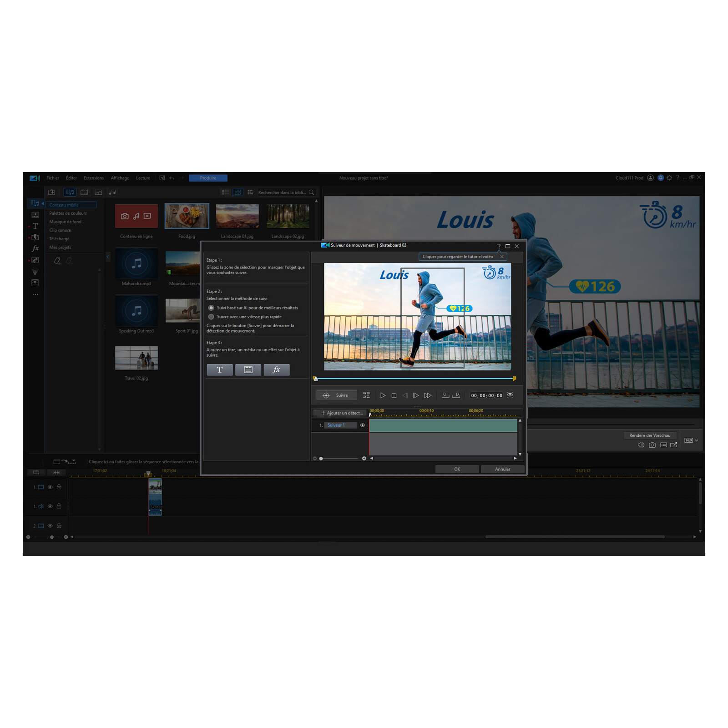The height and width of the screenshot is (728, 728).
Task: Open the effects fx room in sidebar
Action: (35, 248)
